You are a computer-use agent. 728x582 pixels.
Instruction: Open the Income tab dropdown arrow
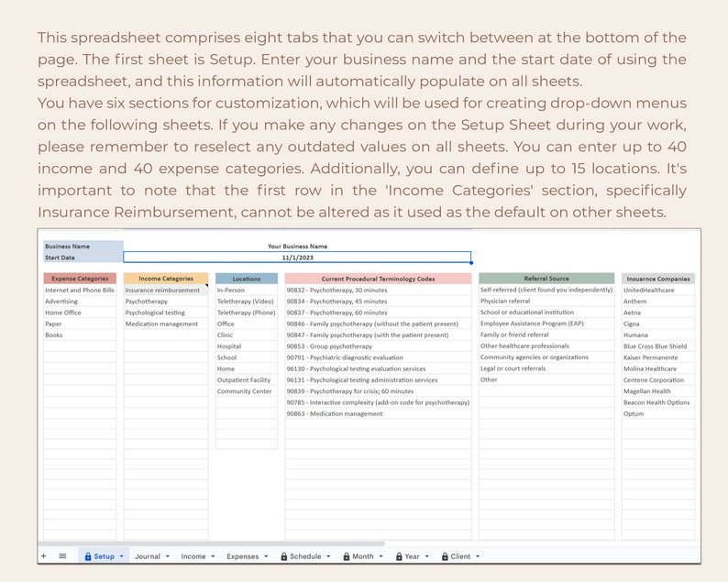(213, 556)
